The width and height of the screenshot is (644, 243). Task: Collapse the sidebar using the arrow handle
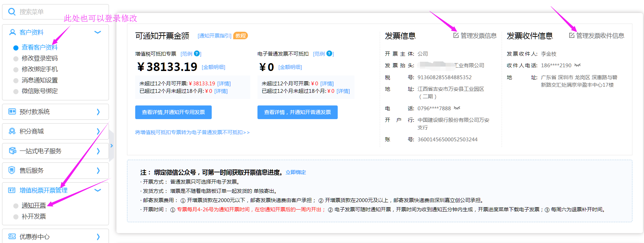[111, 146]
